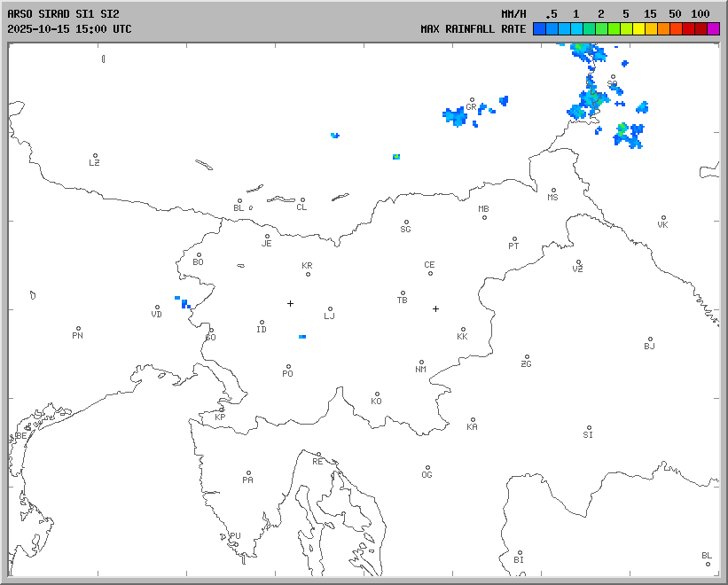
Task: Click the BJ station marker
Action: (x=650, y=339)
